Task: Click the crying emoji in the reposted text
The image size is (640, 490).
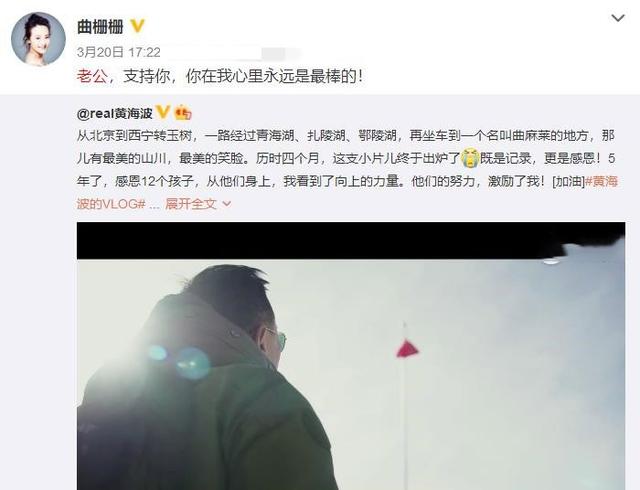Action: coord(470,158)
